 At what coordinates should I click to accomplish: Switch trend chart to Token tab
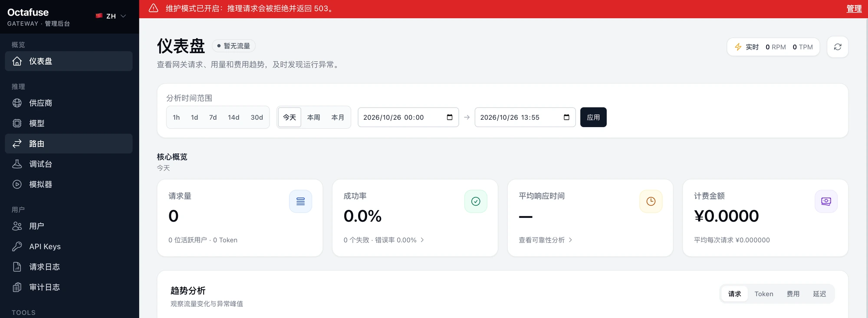point(764,294)
